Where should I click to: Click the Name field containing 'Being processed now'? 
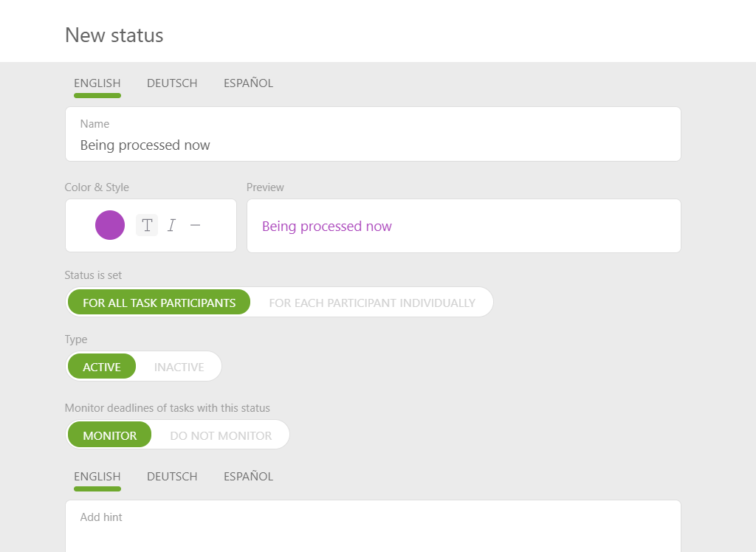pos(373,134)
